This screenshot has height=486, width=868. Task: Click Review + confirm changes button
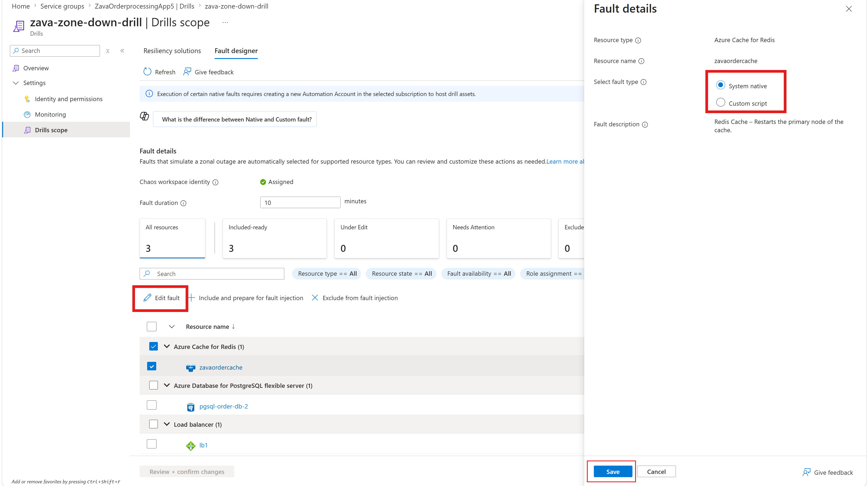[187, 472]
